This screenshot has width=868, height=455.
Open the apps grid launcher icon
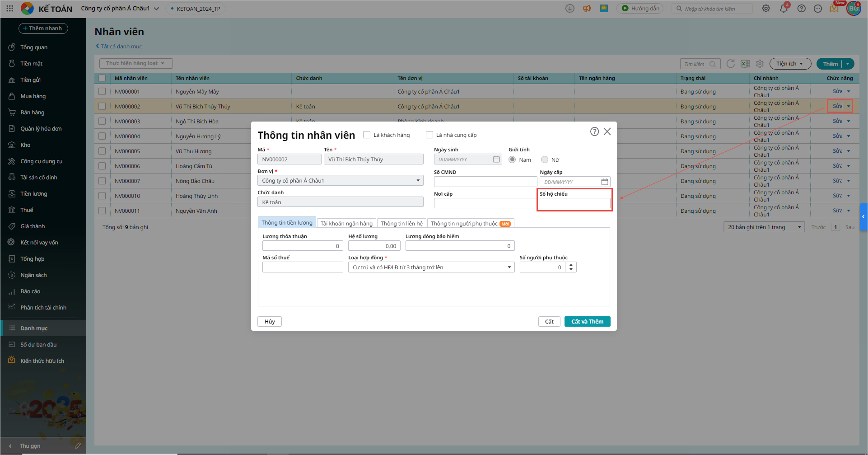coord(10,8)
